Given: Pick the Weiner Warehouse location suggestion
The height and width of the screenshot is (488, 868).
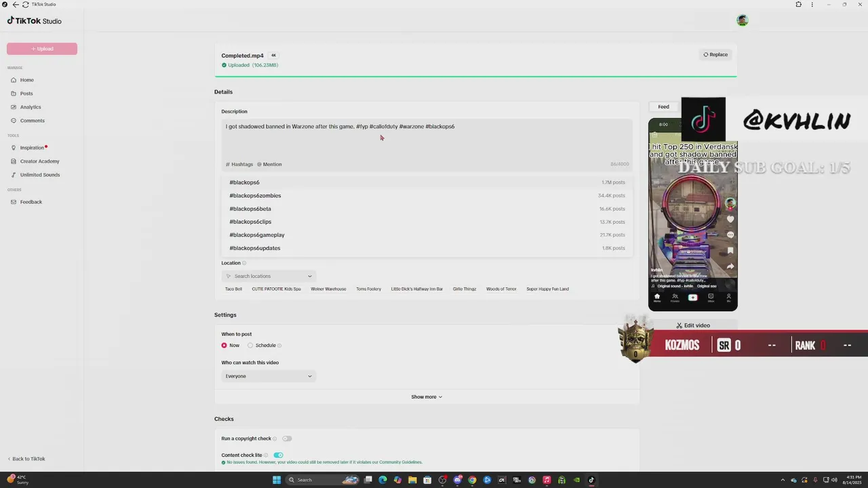Looking at the screenshot, I should coord(328,289).
